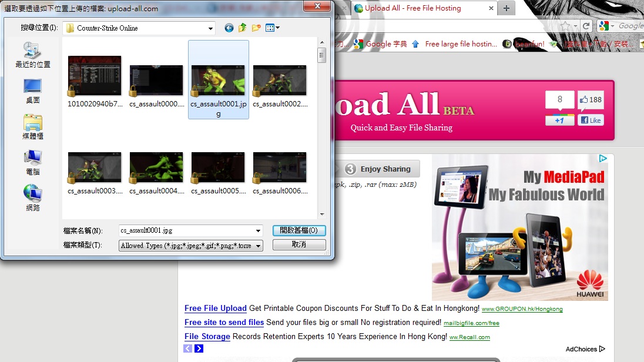Open a new browser tab
Viewport: 644px width, 362px height.
(x=506, y=8)
